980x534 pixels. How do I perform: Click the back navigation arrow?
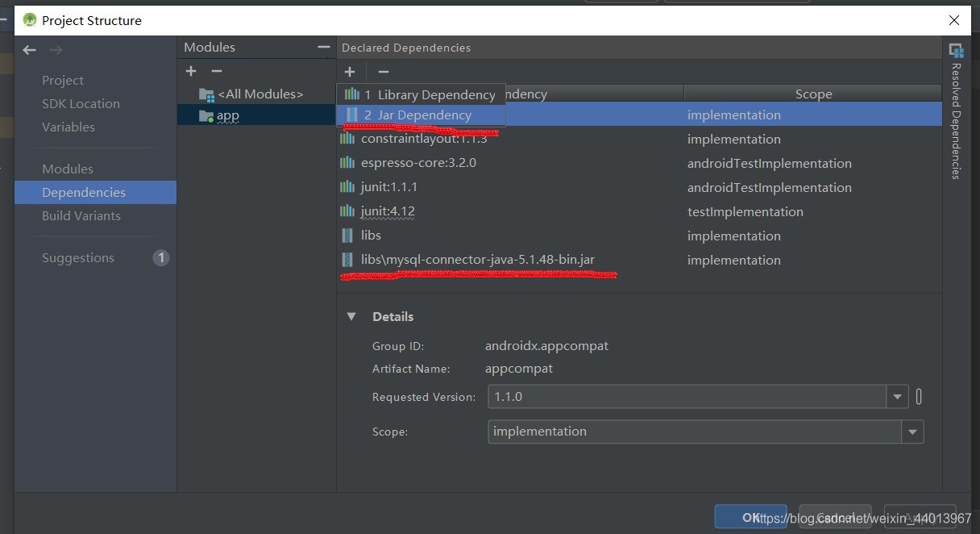(30, 50)
